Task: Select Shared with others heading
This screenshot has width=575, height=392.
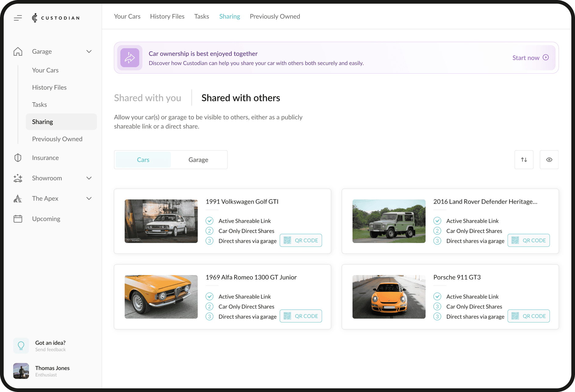Action: tap(241, 98)
